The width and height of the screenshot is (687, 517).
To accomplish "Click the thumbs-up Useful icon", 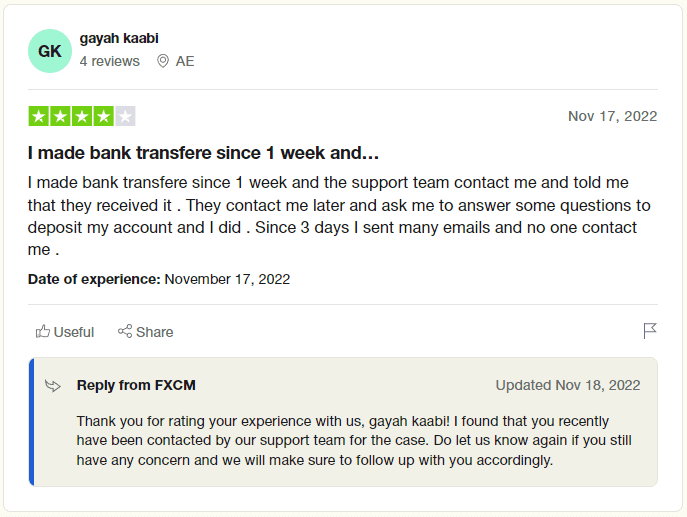I will tap(43, 331).
